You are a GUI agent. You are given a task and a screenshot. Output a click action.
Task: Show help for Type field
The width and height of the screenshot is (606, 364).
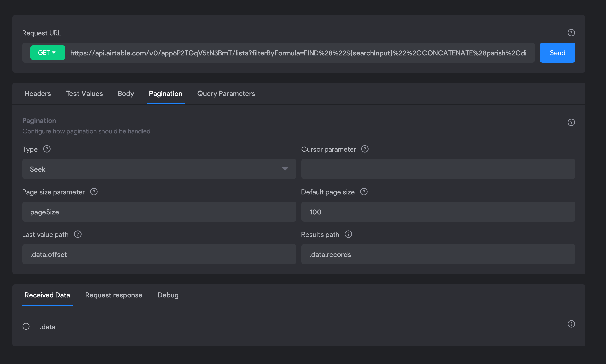tap(47, 149)
